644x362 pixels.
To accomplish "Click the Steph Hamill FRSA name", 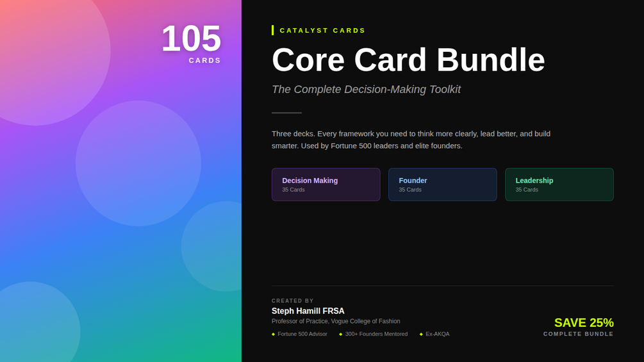I will [x=308, y=311].
